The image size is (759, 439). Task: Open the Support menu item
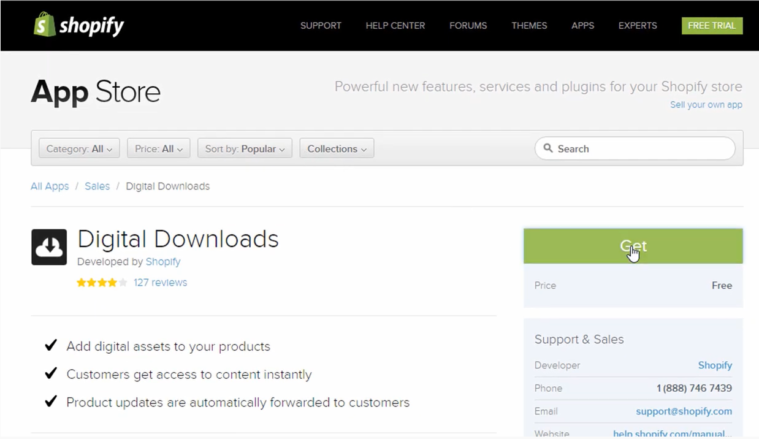[320, 26]
